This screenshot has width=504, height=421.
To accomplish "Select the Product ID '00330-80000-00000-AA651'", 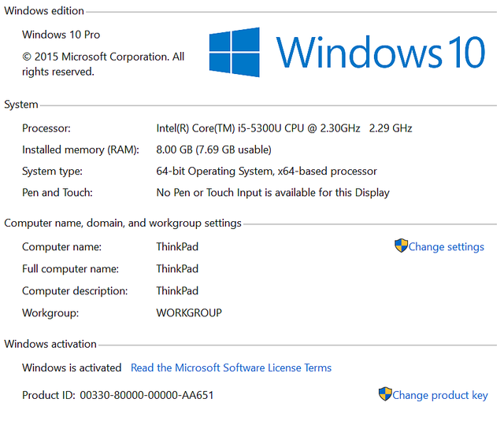I will pyautogui.click(x=146, y=395).
